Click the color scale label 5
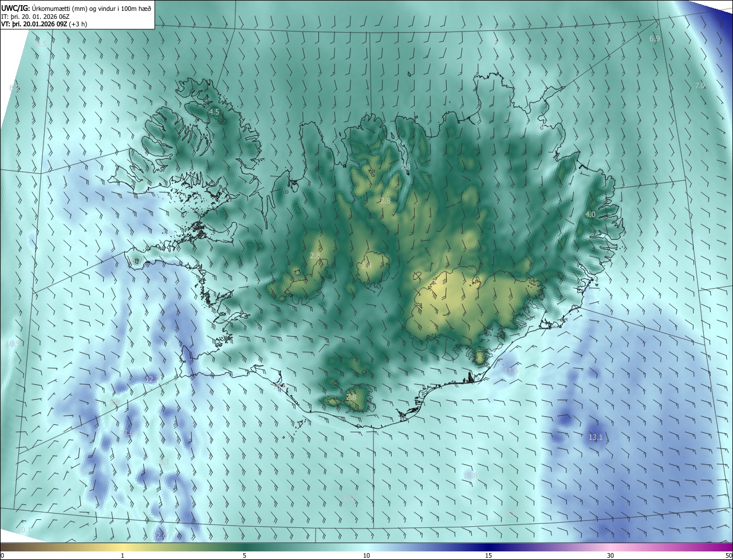 [245, 555]
